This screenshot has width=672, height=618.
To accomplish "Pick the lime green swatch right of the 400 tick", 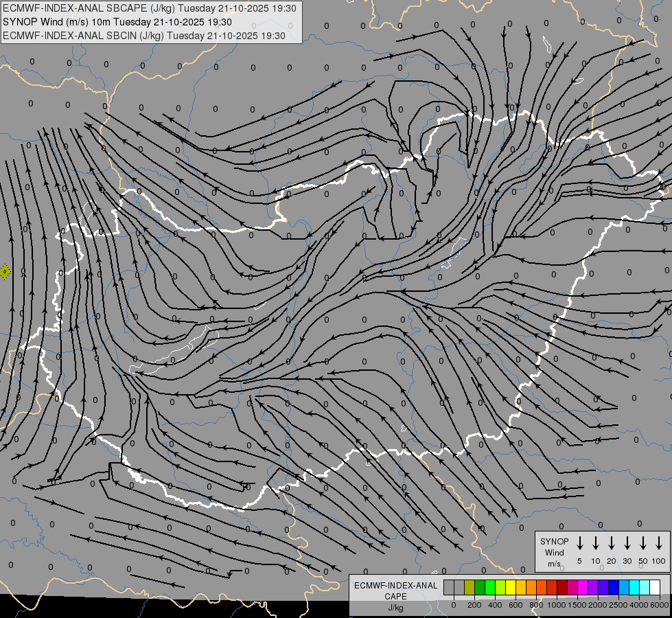I will (x=500, y=587).
